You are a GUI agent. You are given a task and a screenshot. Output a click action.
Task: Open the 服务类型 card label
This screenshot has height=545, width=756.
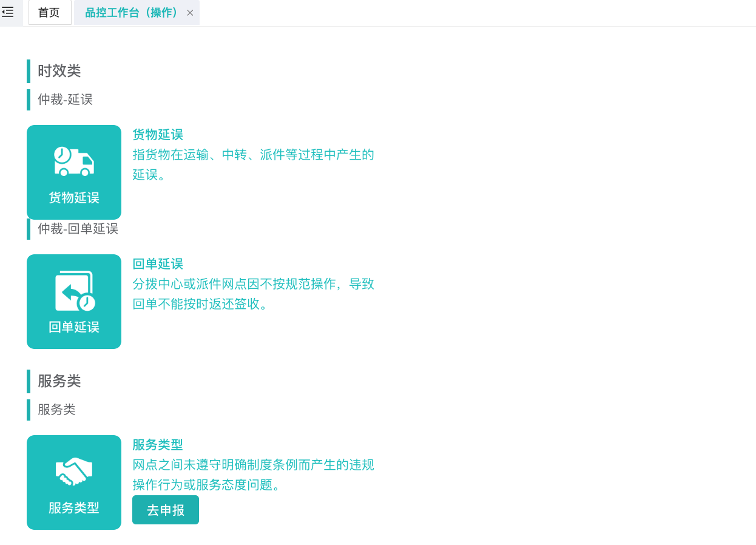tap(74, 508)
